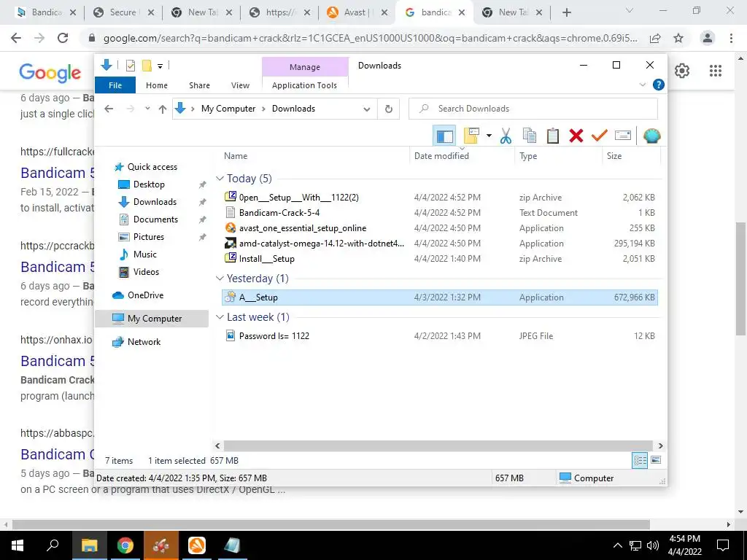The height and width of the screenshot is (560, 747).
Task: Click the Windows Start button
Action: click(x=18, y=545)
